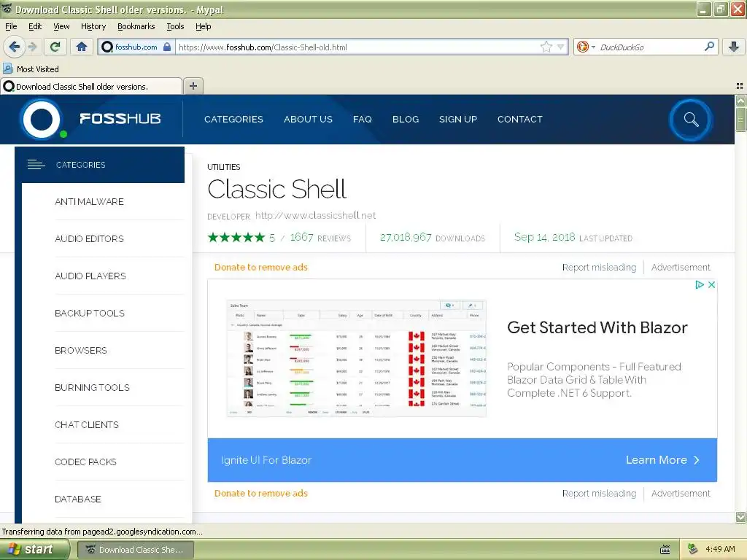Select the Download Classic She... taskbar button
Image resolution: width=747 pixels, height=560 pixels.
(x=135, y=550)
